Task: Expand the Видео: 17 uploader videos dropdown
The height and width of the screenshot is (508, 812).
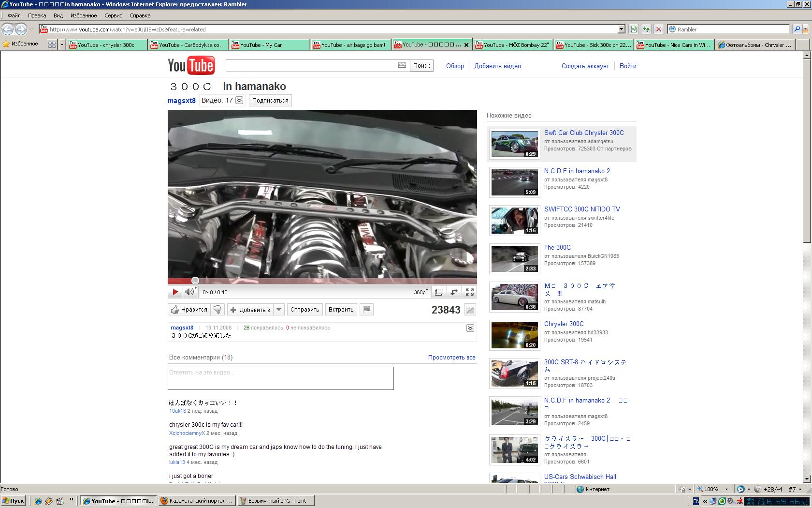Action: coord(239,100)
